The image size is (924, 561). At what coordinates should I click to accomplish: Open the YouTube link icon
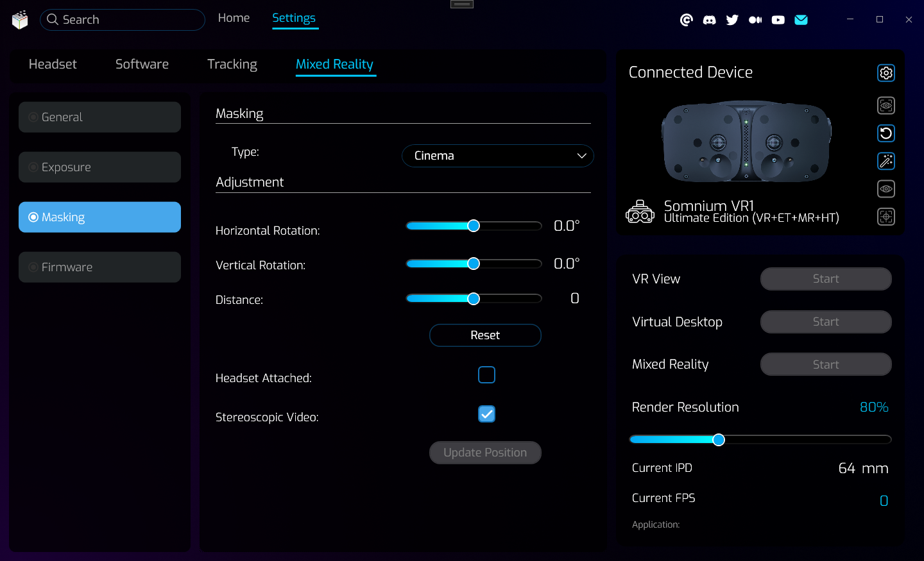778,20
